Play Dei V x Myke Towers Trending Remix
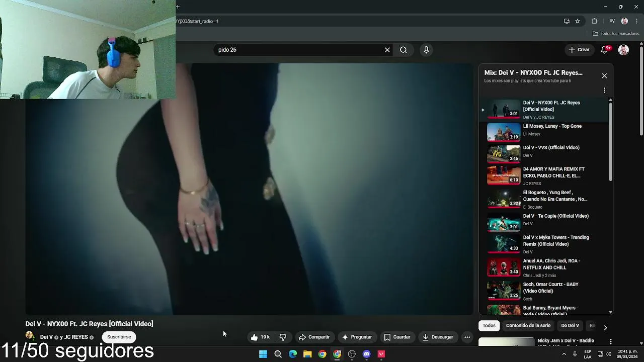Screen dimensions: 644x362 pyautogui.click(x=543, y=244)
